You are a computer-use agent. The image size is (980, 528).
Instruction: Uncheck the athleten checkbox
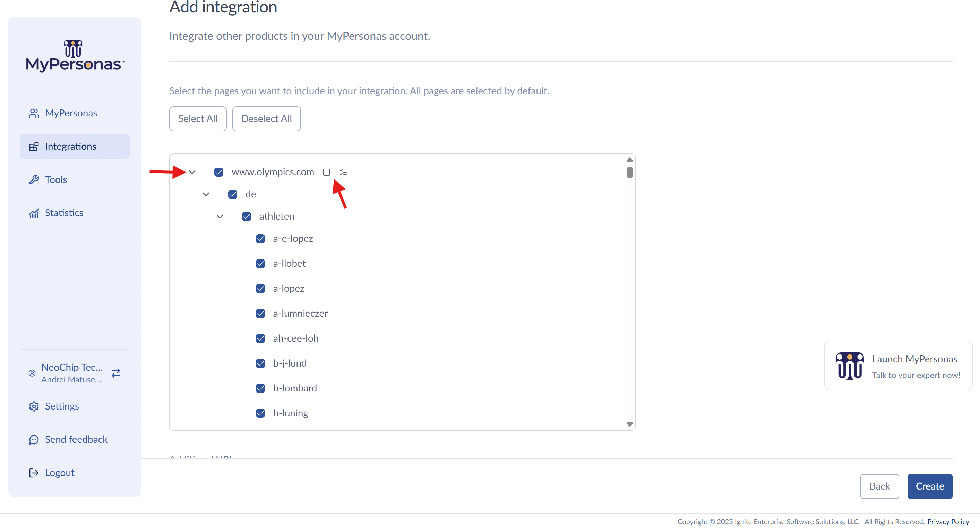point(247,217)
